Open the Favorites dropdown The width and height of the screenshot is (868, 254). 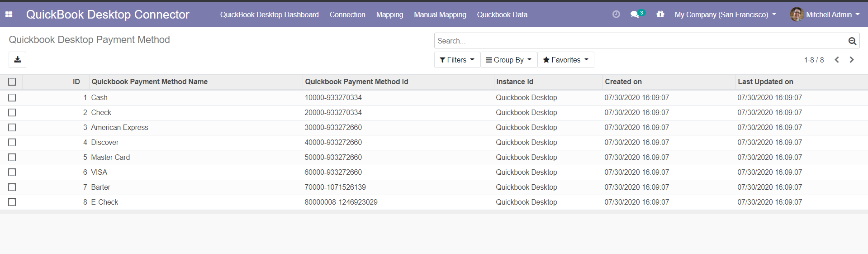[x=565, y=60]
